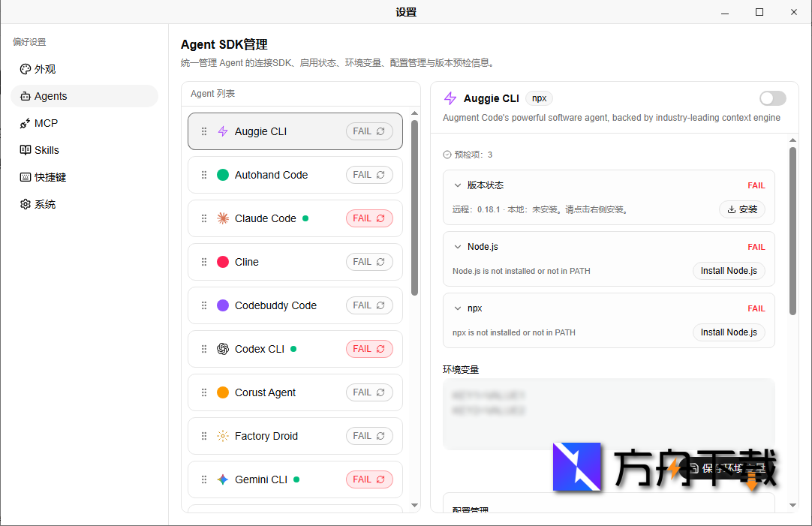Click the palette icon next to 外观
The width and height of the screenshot is (812, 526).
tap(24, 69)
